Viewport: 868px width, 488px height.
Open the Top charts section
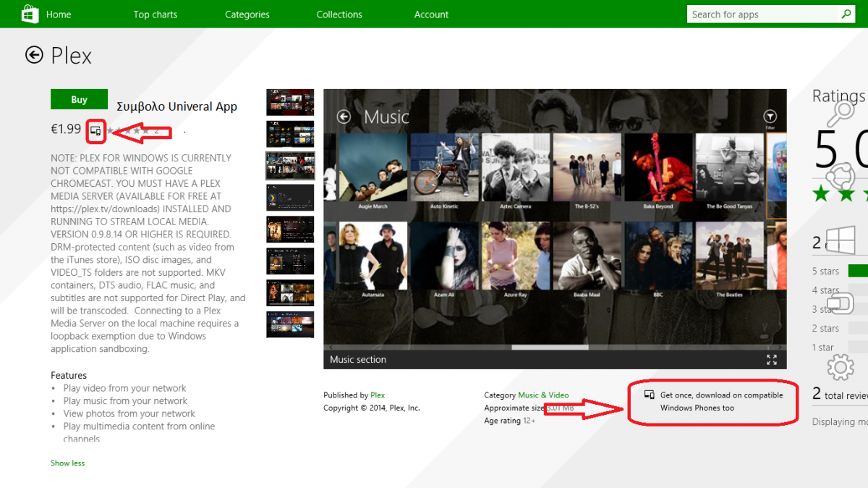tap(155, 14)
